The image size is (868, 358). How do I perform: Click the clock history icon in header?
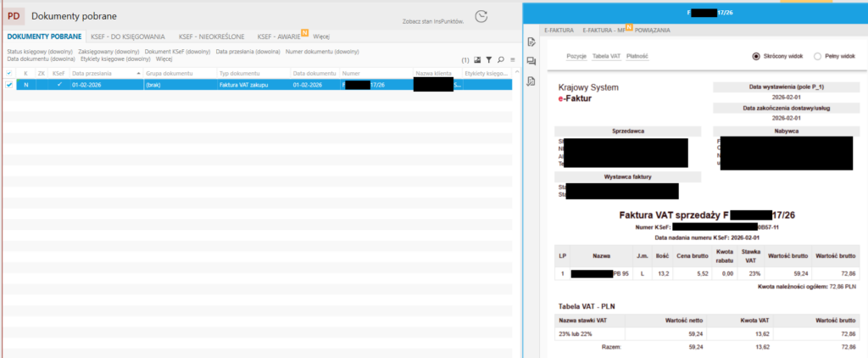pyautogui.click(x=481, y=16)
